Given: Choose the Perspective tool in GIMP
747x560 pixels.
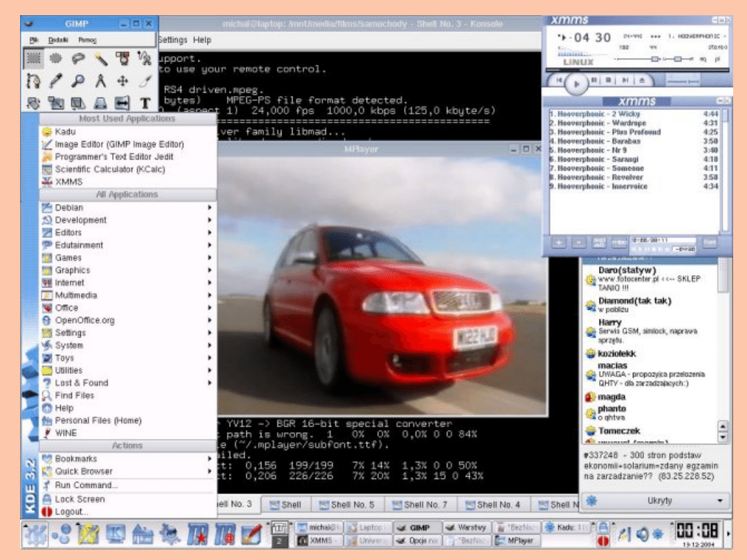Looking at the screenshot, I should [100, 103].
